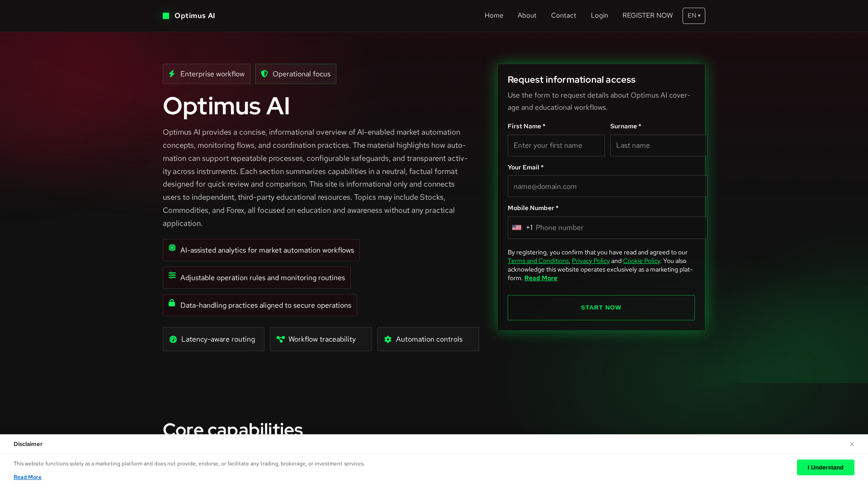Click the 'Mobile Number *' label
The image size is (868, 488).
533,208
